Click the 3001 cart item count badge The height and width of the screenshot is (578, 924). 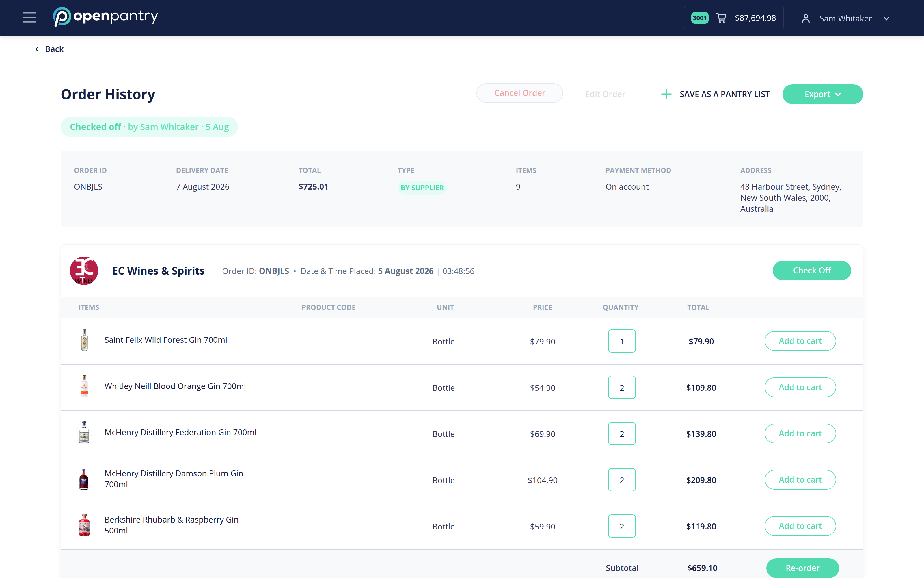click(x=699, y=18)
